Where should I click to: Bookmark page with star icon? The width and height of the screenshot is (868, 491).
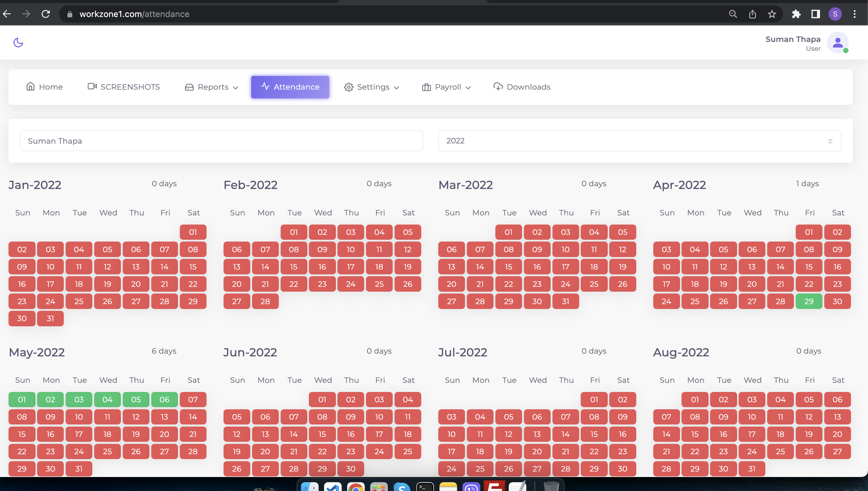pos(772,14)
